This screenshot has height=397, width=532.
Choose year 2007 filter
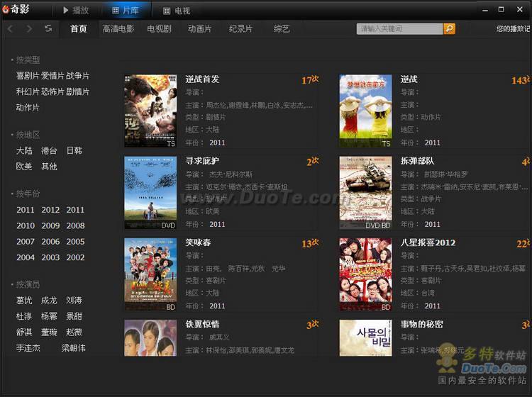point(26,242)
